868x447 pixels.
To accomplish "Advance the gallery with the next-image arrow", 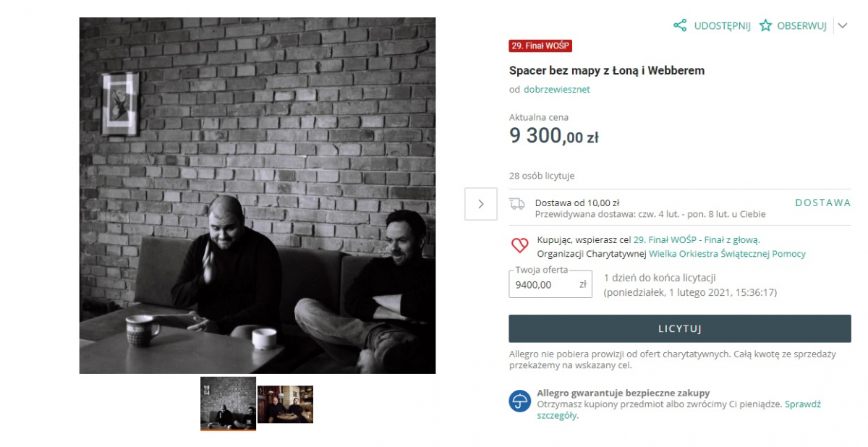I will 481,204.
